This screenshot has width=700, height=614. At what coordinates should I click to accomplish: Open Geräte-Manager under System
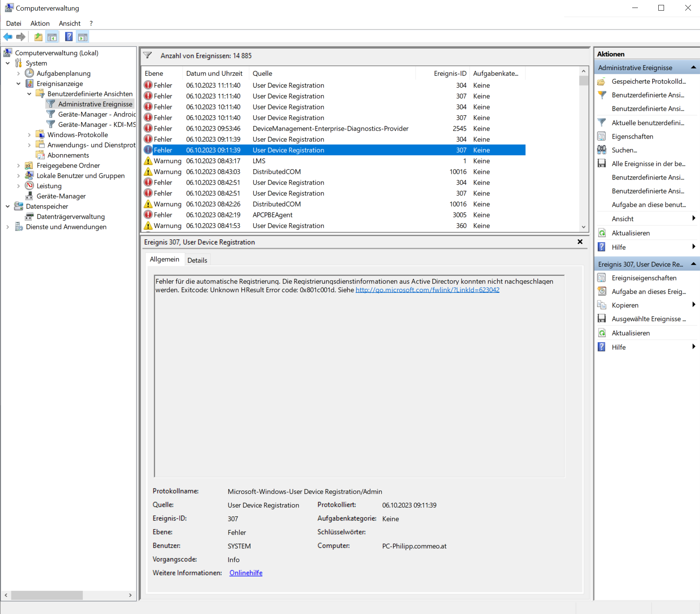(61, 196)
